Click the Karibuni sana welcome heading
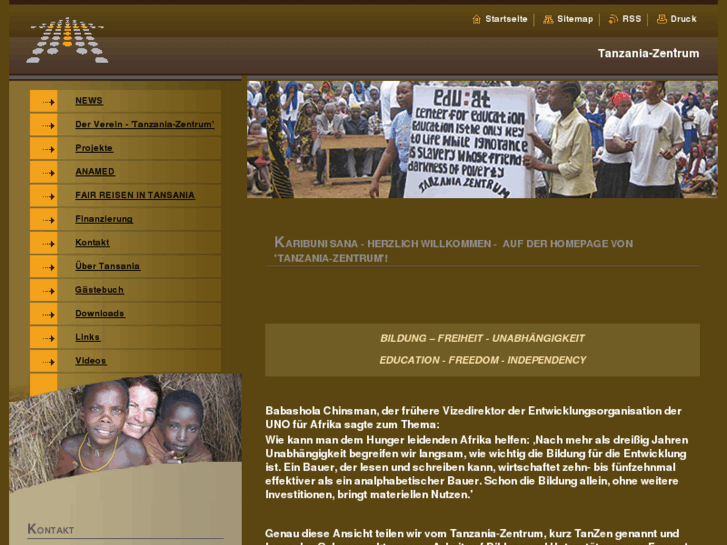Screen dimensions: 727x545 click(x=453, y=250)
